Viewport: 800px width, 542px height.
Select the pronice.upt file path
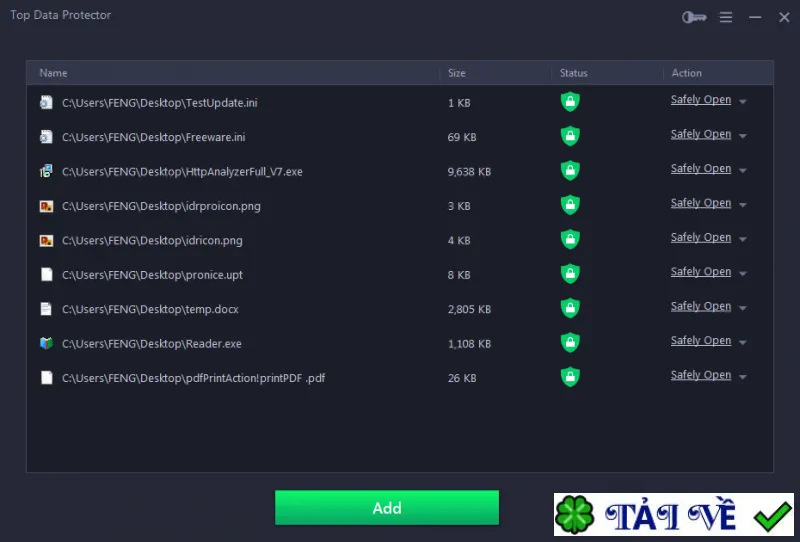[x=152, y=275]
